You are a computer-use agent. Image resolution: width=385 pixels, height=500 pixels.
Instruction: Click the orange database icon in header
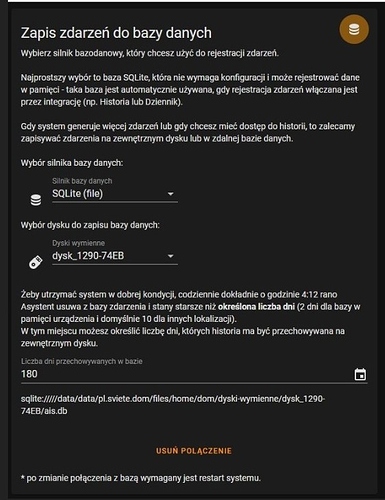[354, 29]
